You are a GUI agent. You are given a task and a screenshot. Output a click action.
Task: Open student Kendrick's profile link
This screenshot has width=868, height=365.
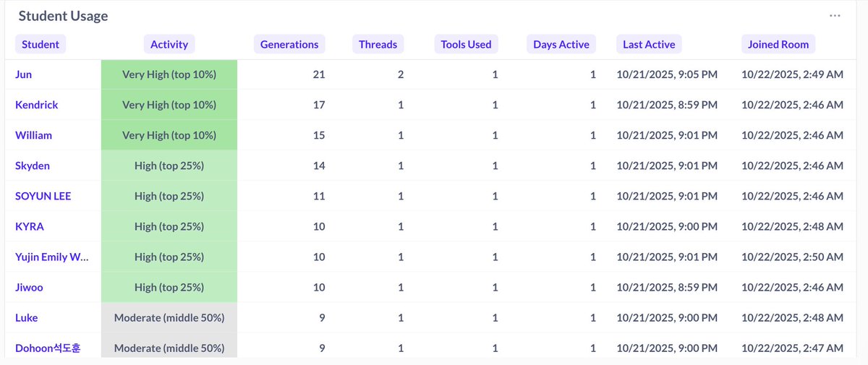(x=37, y=105)
